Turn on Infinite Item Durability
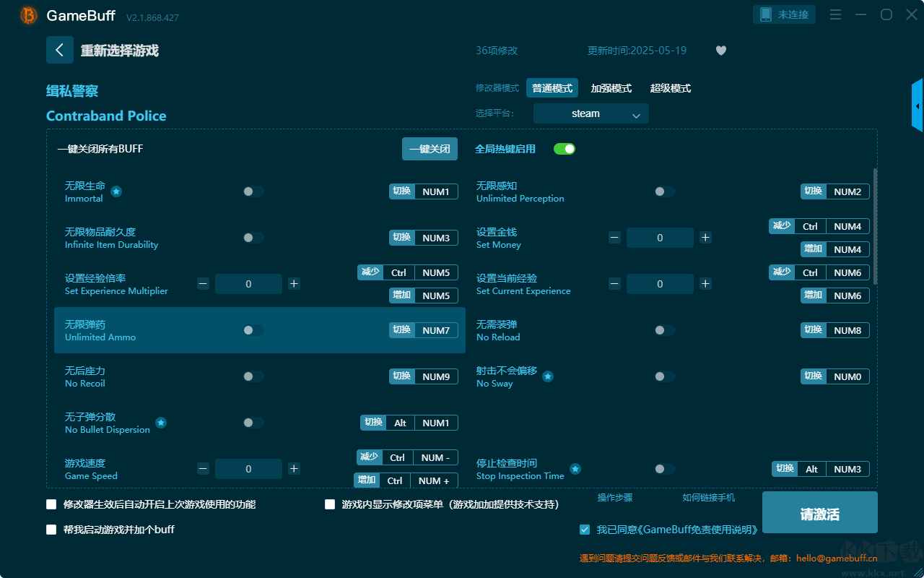Viewport: 924px width, 578px height. [253, 238]
